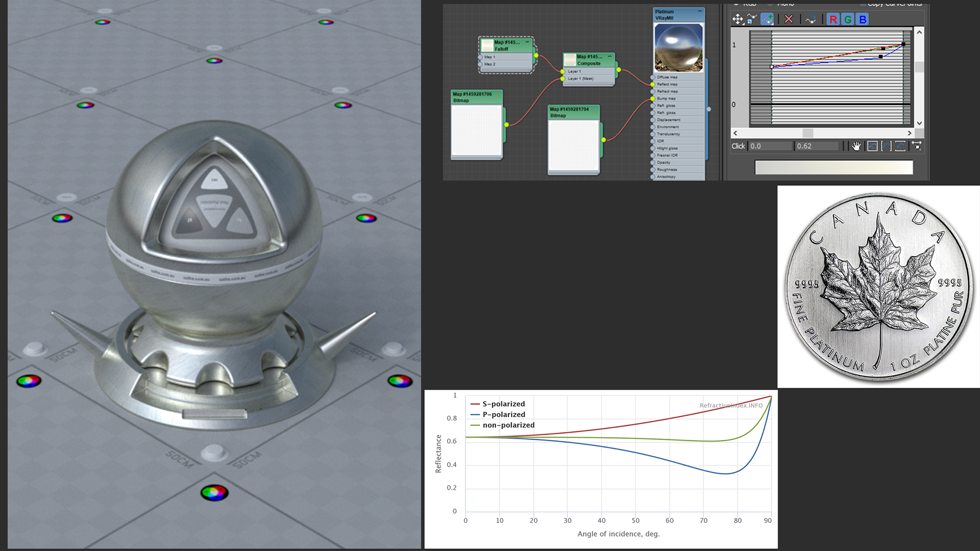Click the Falloff node title header
This screenshot has height=551, width=980.
click(507, 45)
